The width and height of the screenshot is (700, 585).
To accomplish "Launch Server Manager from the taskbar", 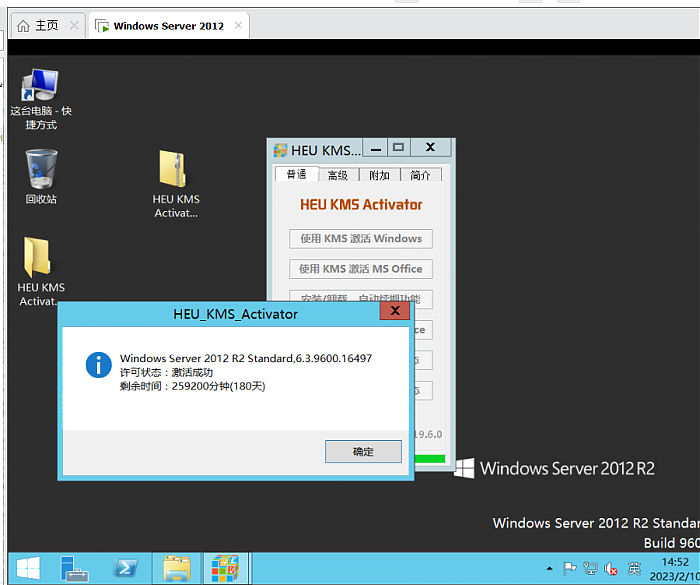I will coord(75,569).
